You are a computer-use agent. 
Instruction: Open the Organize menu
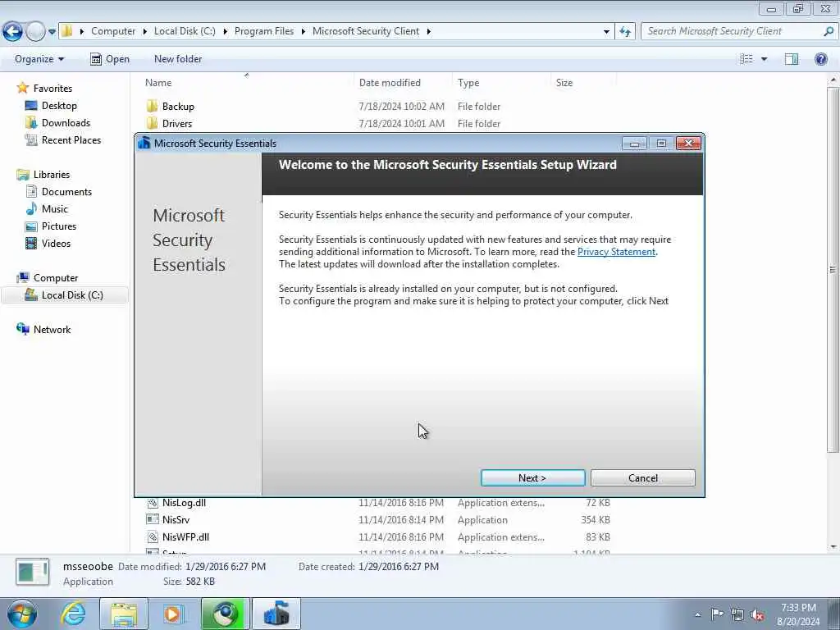pos(39,59)
